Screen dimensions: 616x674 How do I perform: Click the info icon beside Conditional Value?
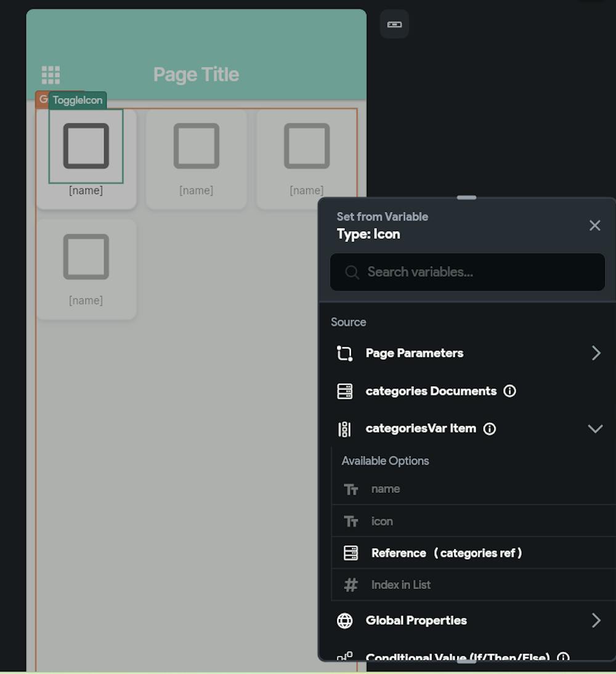pyautogui.click(x=562, y=657)
